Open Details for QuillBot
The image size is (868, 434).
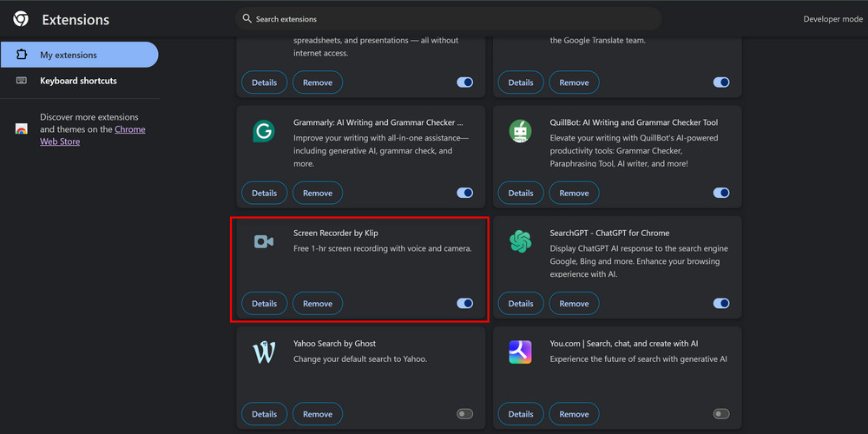521,193
